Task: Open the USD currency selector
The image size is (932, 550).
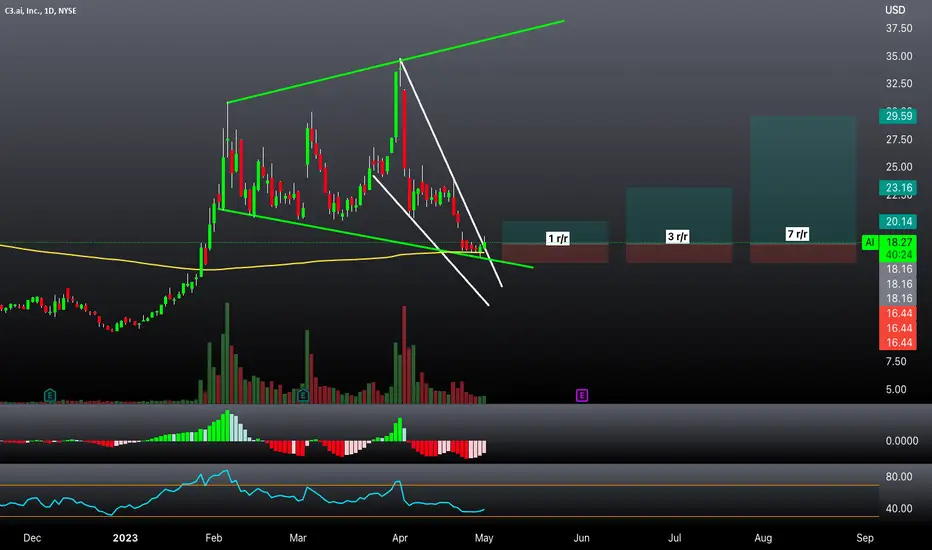Action: pyautogui.click(x=895, y=10)
